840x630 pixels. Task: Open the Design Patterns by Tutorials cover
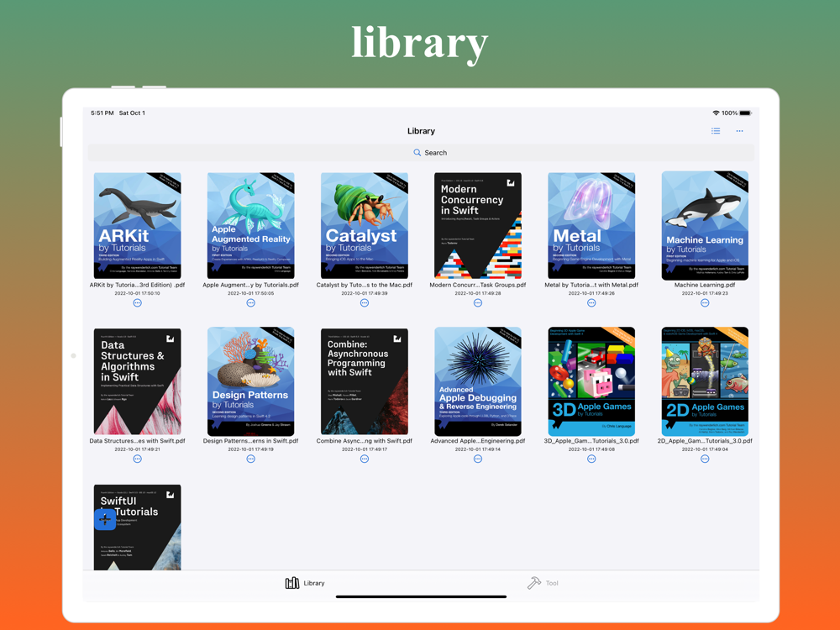click(250, 381)
